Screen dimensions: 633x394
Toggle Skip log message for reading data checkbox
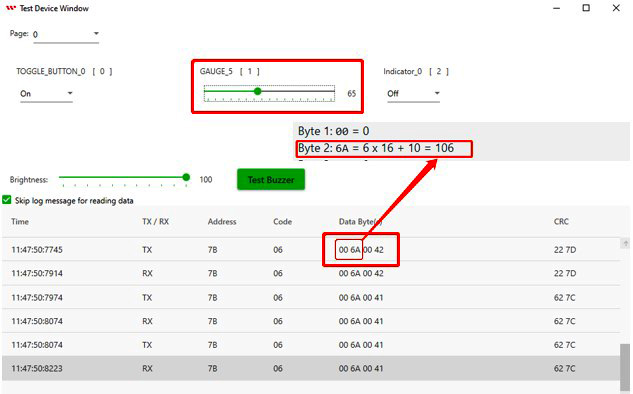tap(7, 200)
